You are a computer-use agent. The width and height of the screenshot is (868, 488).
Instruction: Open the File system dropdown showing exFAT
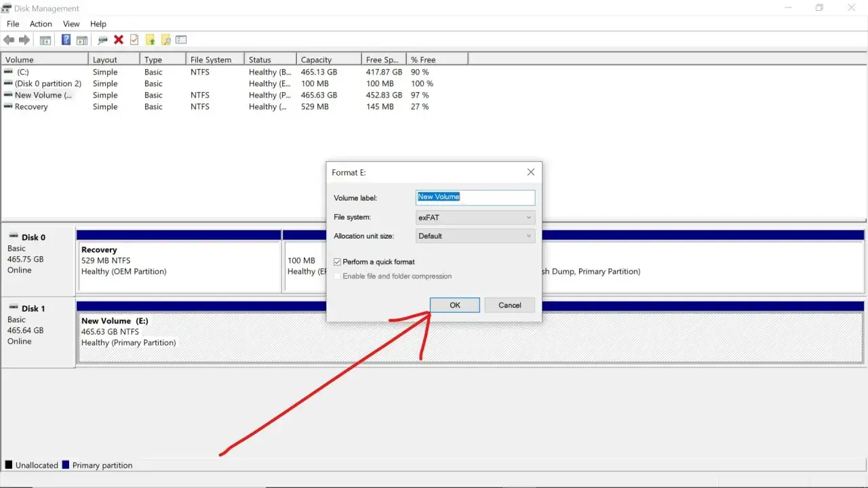point(475,218)
